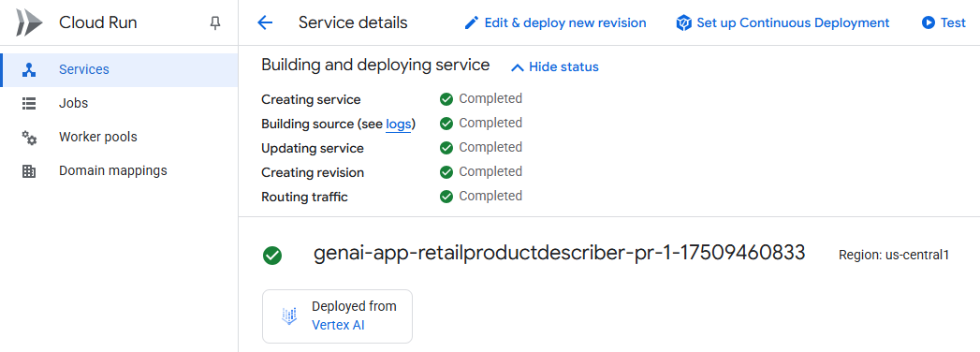Click the Worker pools gears icon

29,137
